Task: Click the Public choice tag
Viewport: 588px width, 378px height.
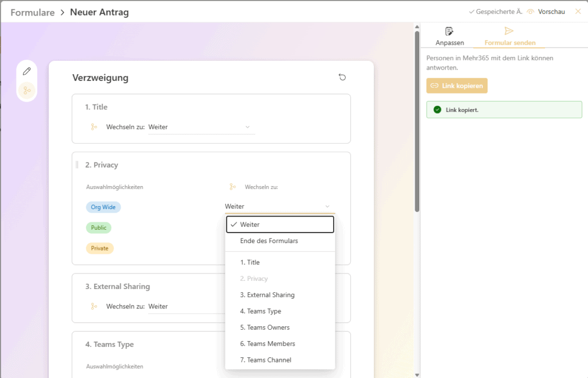Action: (x=99, y=227)
